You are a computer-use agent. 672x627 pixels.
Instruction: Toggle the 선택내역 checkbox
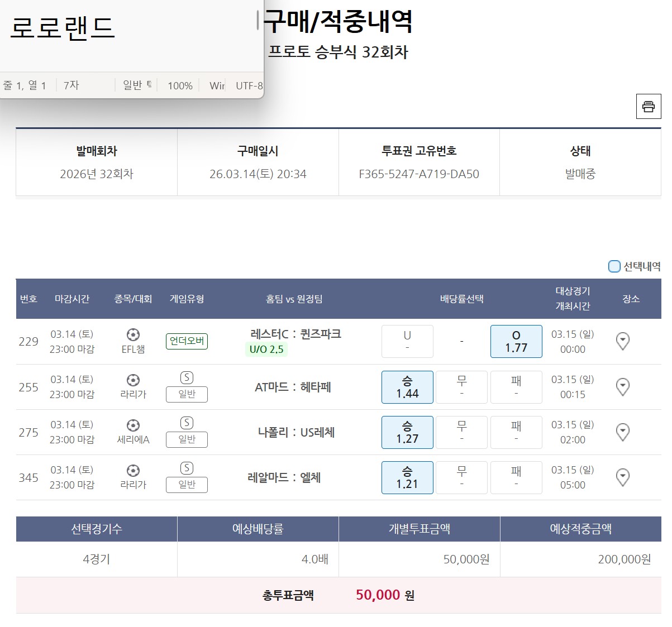point(614,266)
